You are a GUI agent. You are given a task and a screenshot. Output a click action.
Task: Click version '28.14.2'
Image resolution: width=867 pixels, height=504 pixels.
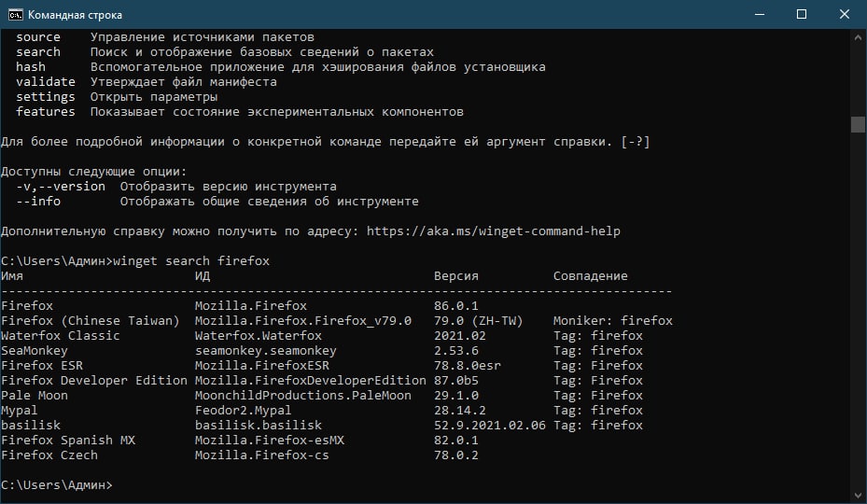tap(460, 411)
